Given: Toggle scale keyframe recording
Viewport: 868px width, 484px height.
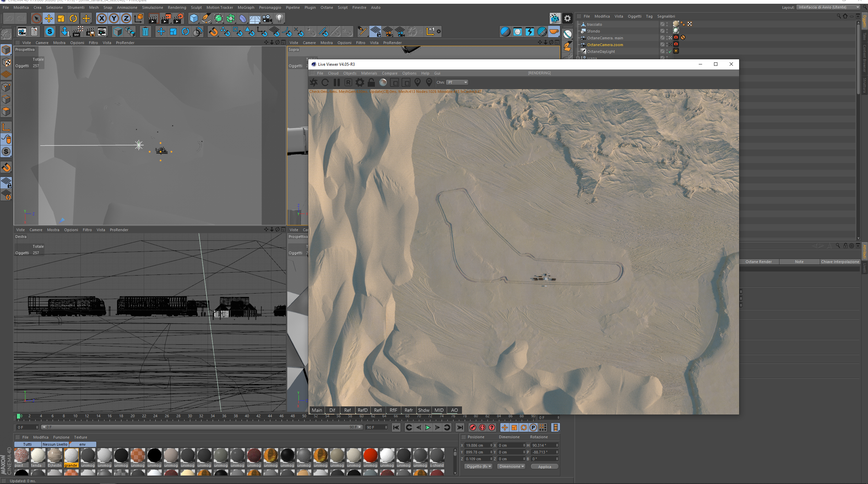Looking at the screenshot, I should (514, 427).
